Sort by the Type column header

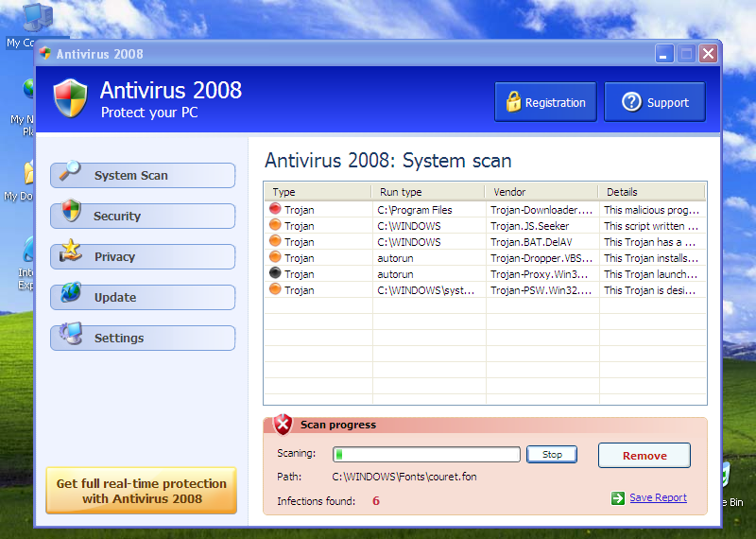point(318,192)
